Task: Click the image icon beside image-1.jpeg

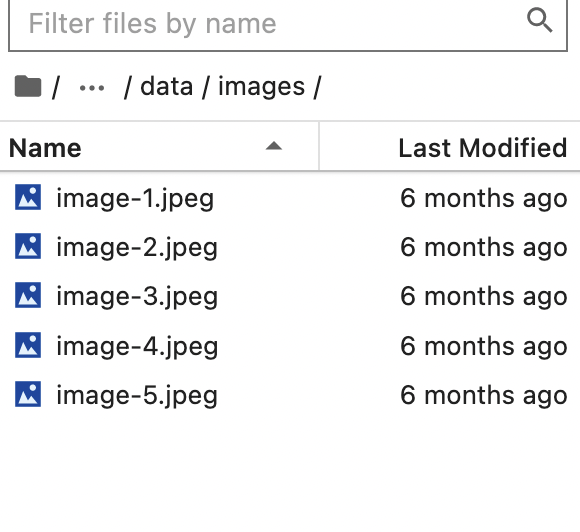Action: (x=28, y=197)
